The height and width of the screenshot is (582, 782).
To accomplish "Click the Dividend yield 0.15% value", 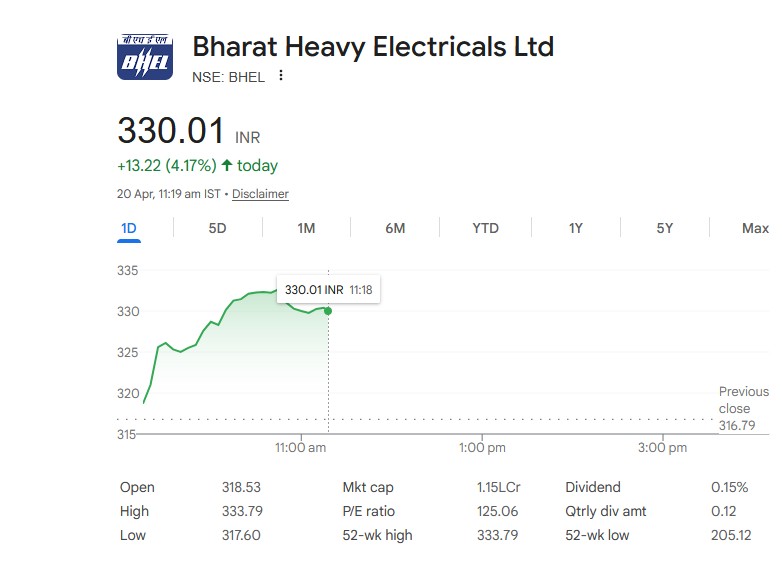I will tap(729, 487).
